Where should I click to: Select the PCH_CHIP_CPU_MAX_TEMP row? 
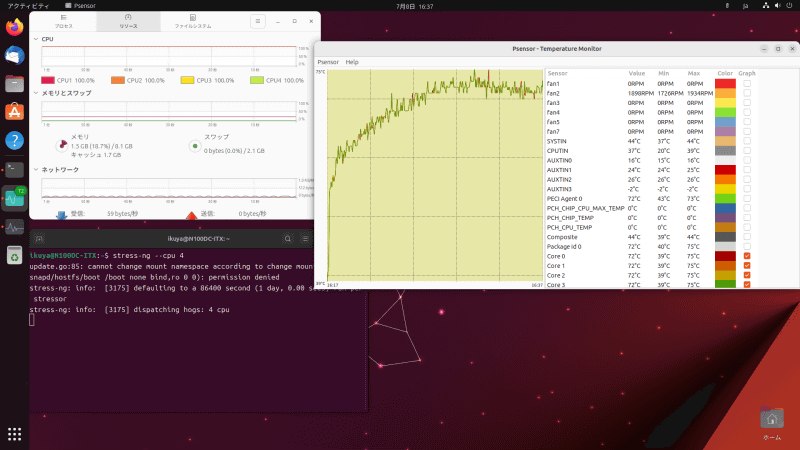pyautogui.click(x=652, y=208)
